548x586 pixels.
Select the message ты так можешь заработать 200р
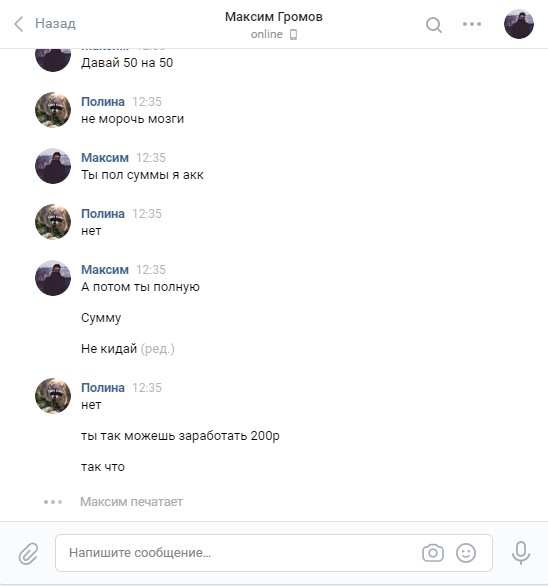180,436
